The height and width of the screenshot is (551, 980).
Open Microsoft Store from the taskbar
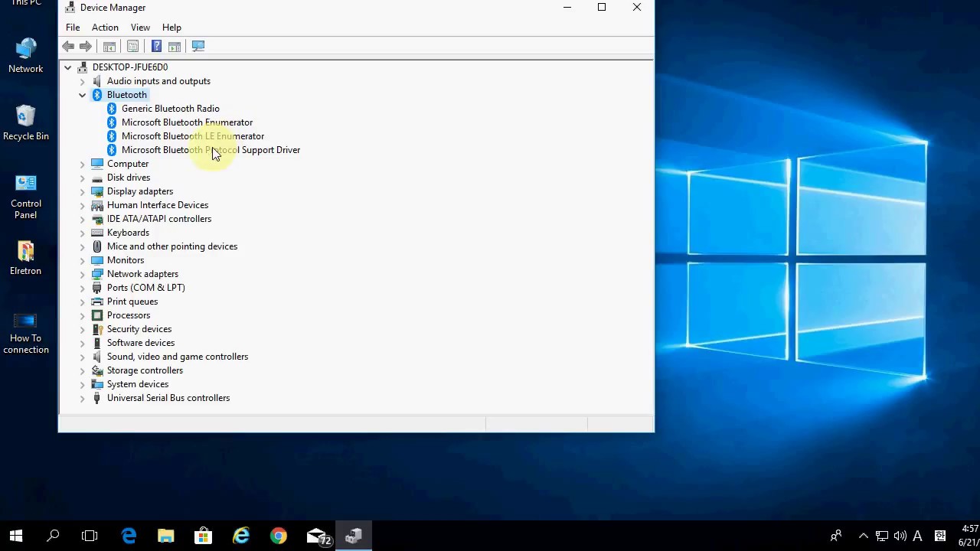click(x=203, y=536)
